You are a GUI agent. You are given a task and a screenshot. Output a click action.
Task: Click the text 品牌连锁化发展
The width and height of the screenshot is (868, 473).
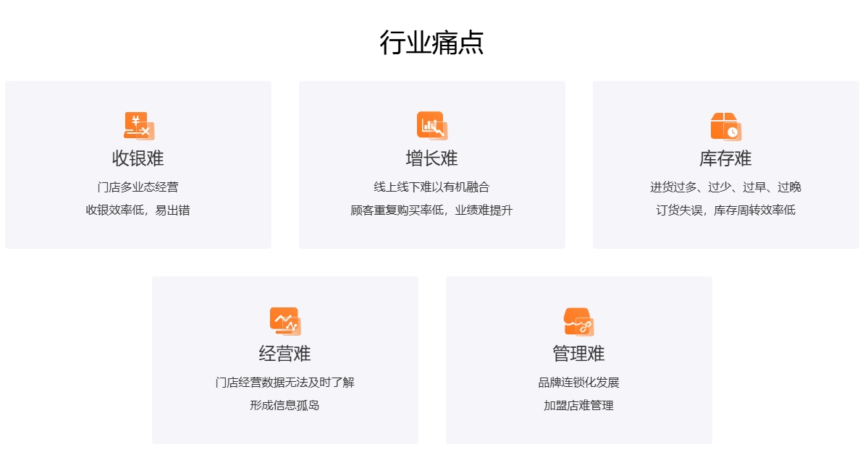[x=578, y=383]
